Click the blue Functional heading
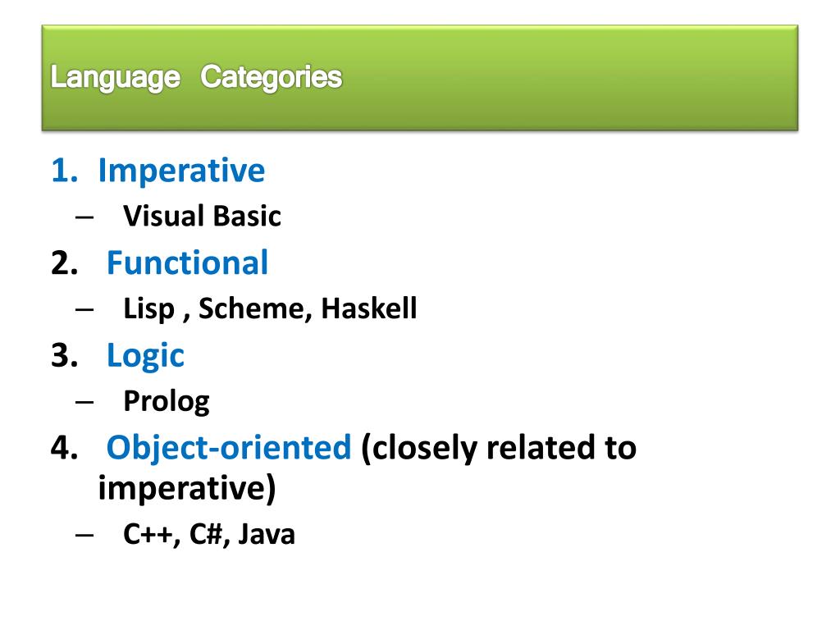The width and height of the screenshot is (840, 630). coord(188,262)
